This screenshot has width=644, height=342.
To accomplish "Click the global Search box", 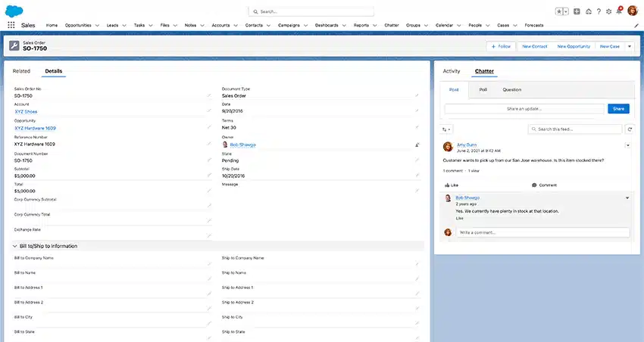I will (311, 11).
